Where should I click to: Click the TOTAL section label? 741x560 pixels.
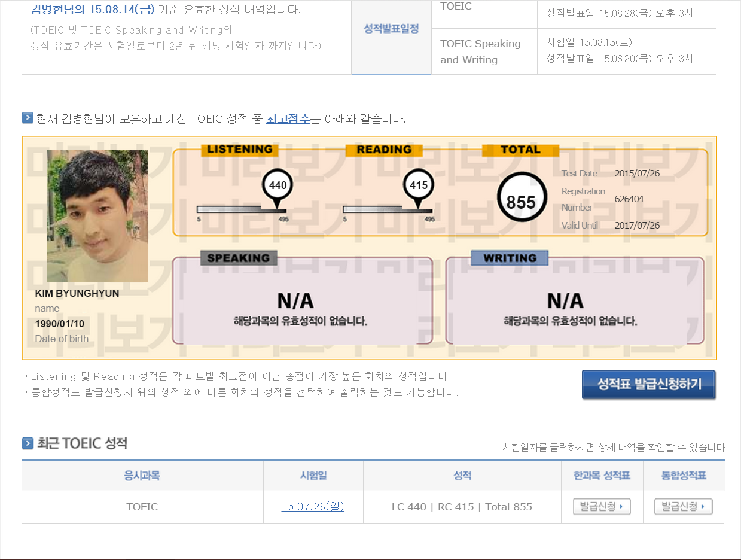[520, 150]
